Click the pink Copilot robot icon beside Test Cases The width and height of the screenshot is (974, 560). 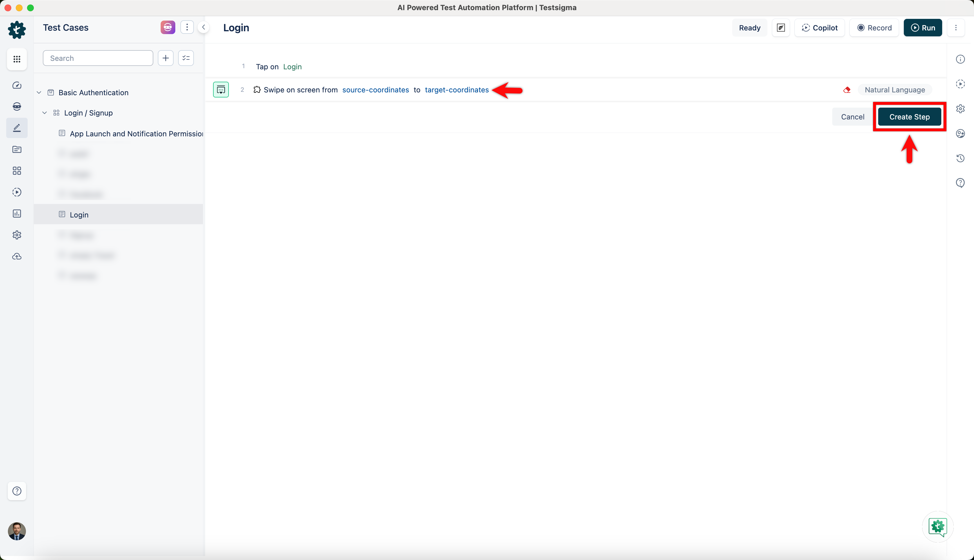[168, 27]
